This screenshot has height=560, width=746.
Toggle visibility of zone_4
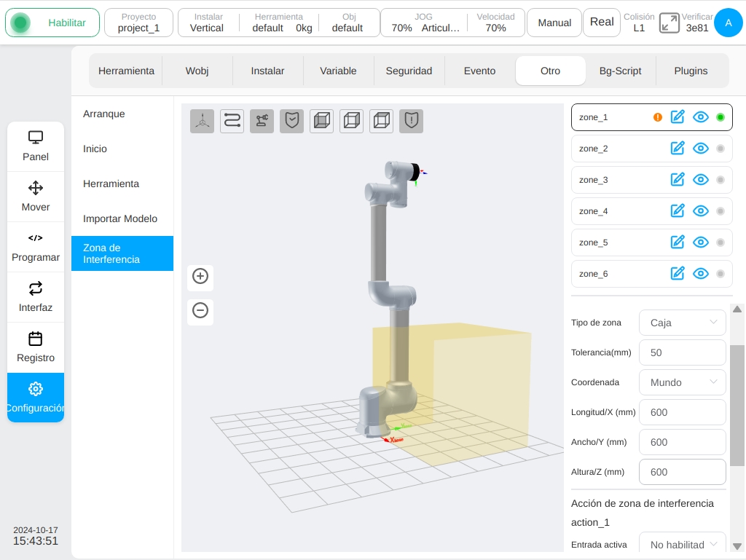click(x=701, y=211)
